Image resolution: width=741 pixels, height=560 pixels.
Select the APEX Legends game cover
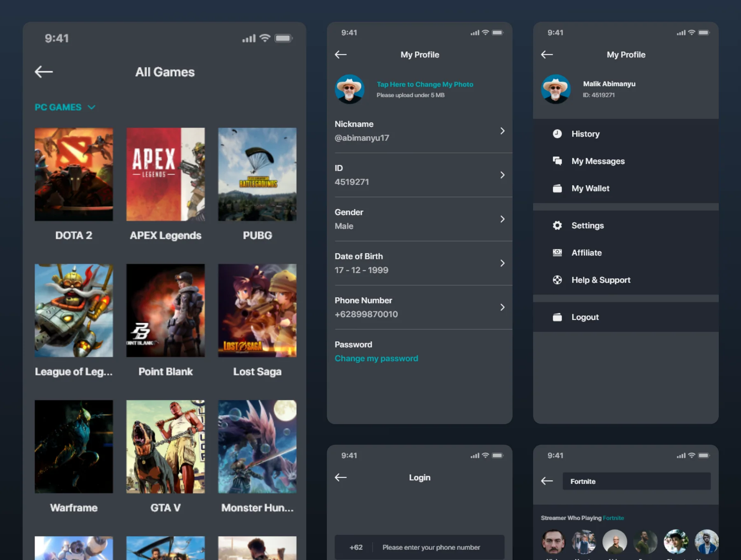click(165, 174)
